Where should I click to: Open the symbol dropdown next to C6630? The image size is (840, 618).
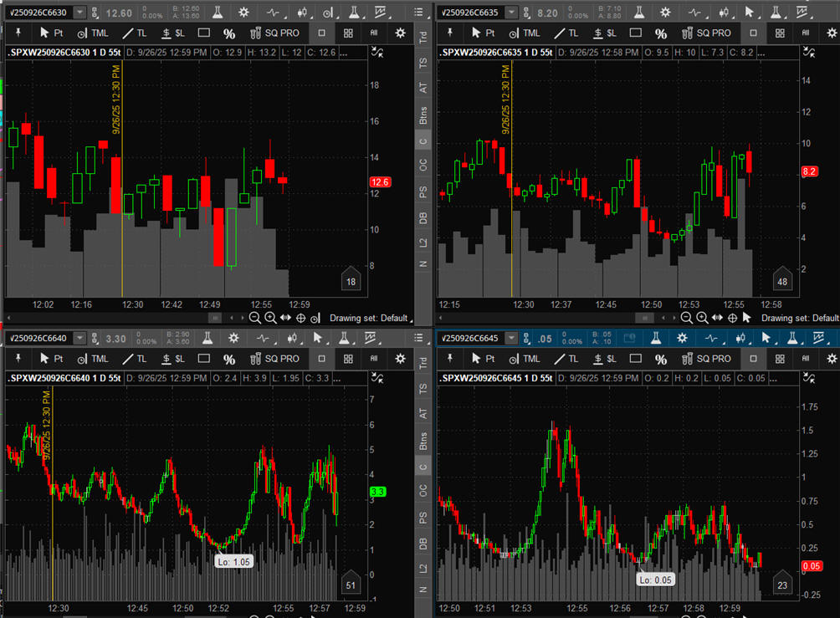pyautogui.click(x=79, y=13)
